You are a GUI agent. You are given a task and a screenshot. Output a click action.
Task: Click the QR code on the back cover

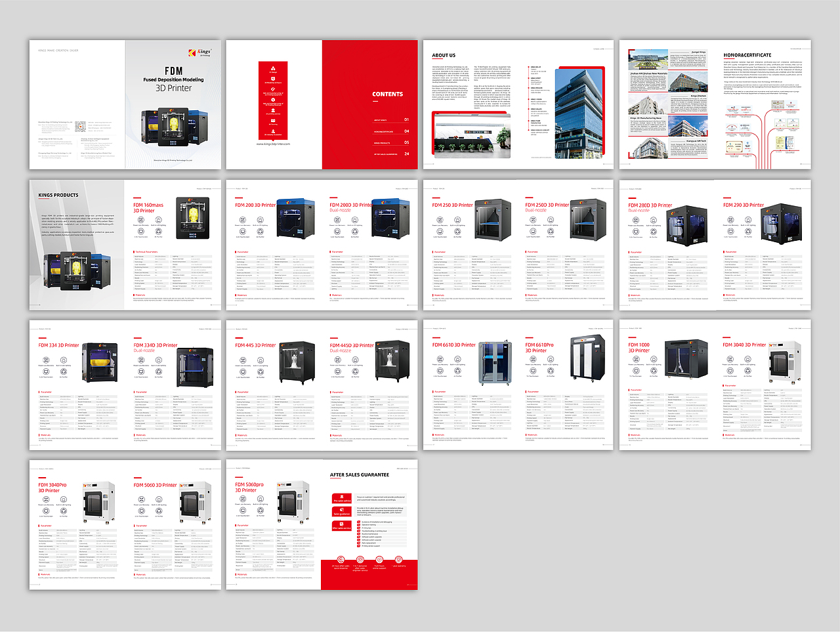tap(79, 127)
